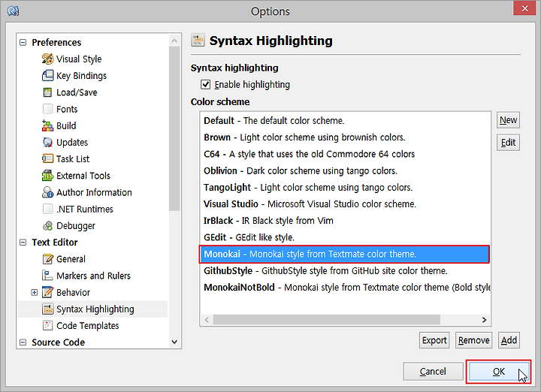Confirm settings with the OK button
Image resolution: width=541 pixels, height=392 pixels.
point(499,371)
